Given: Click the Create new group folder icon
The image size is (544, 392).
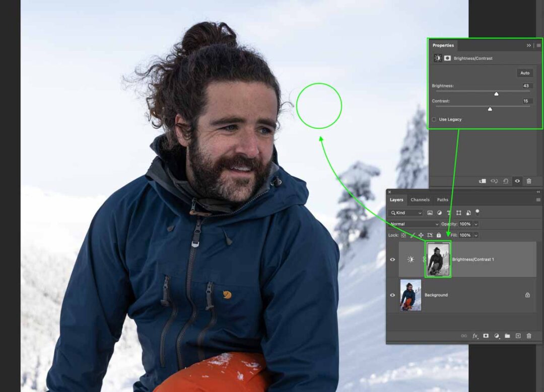Looking at the screenshot, I should point(507,336).
